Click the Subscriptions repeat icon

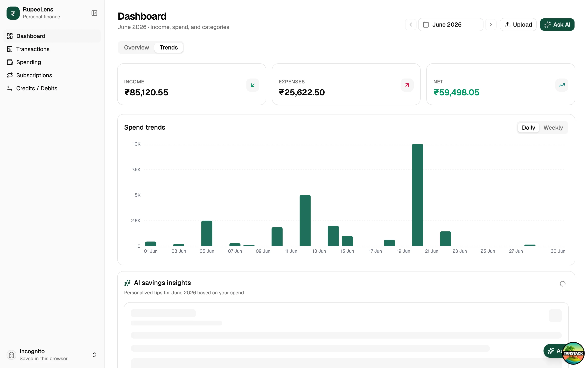[x=10, y=75]
